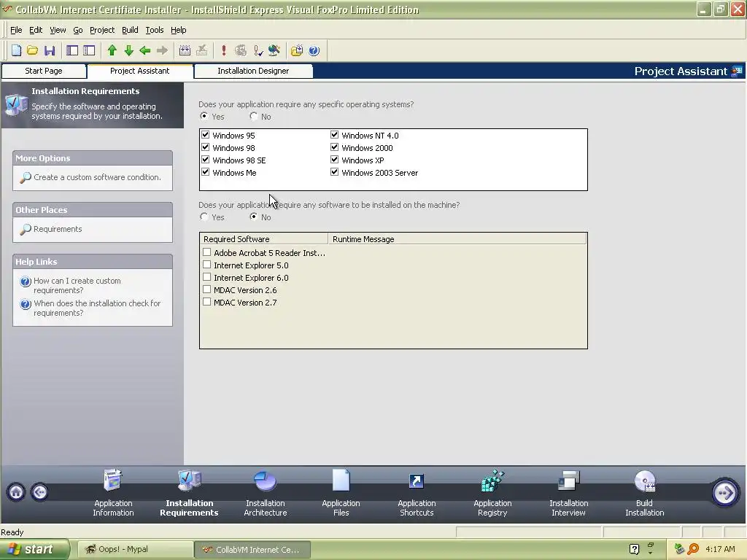Click the Runtime Message column header
The height and width of the screenshot is (560, 747).
[457, 239]
